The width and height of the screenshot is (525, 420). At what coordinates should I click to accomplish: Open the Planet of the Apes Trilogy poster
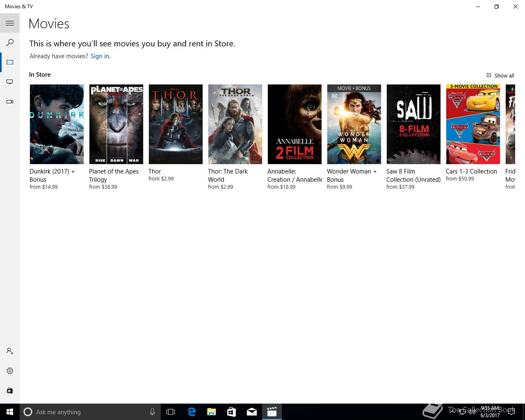coord(116,124)
